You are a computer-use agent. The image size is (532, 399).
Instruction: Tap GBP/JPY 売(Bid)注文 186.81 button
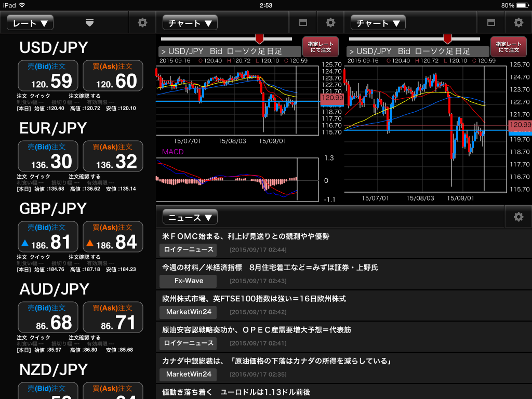click(x=48, y=237)
